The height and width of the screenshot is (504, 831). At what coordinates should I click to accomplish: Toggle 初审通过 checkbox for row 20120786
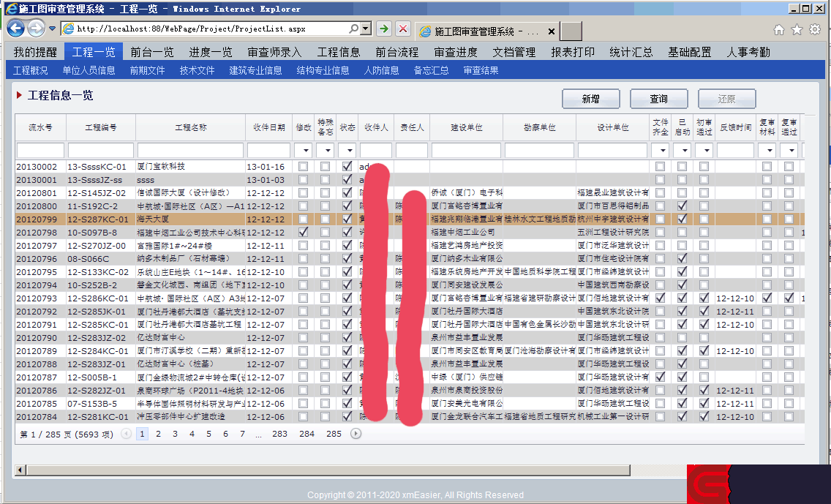704,390
